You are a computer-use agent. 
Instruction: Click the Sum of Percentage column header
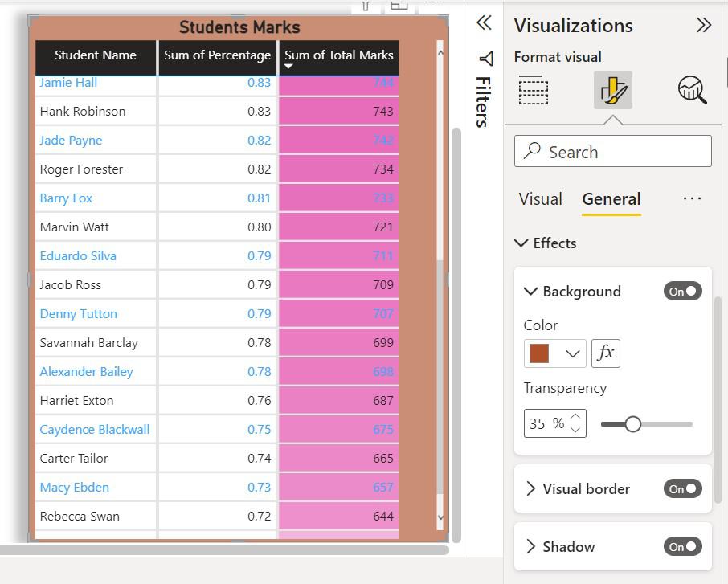click(217, 55)
